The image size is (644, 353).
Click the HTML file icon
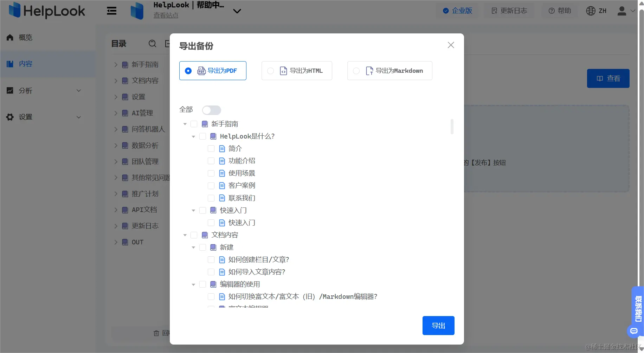(x=283, y=71)
